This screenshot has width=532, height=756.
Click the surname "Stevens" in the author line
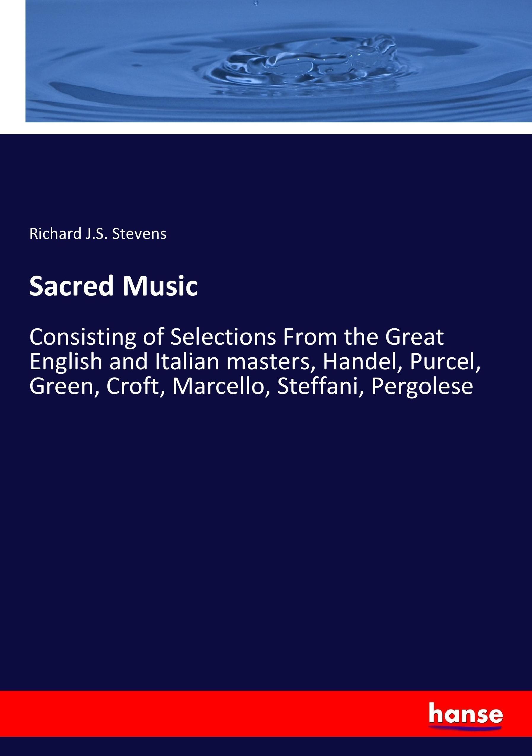[x=139, y=234]
